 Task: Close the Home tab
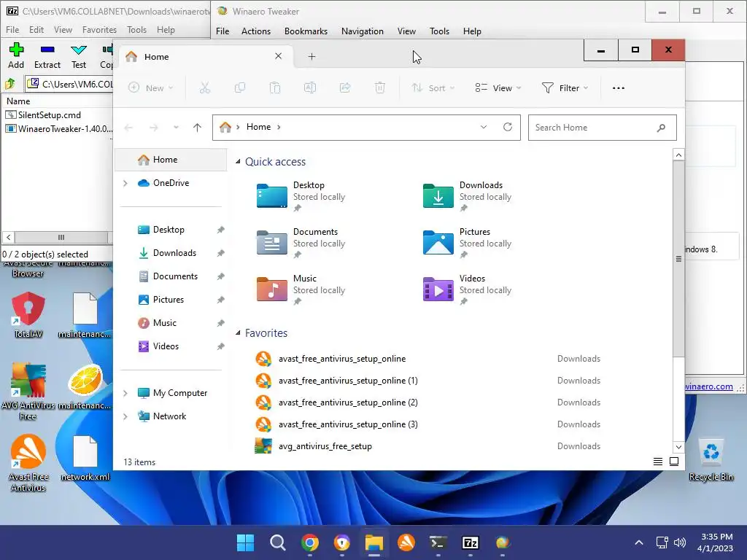coord(278,56)
